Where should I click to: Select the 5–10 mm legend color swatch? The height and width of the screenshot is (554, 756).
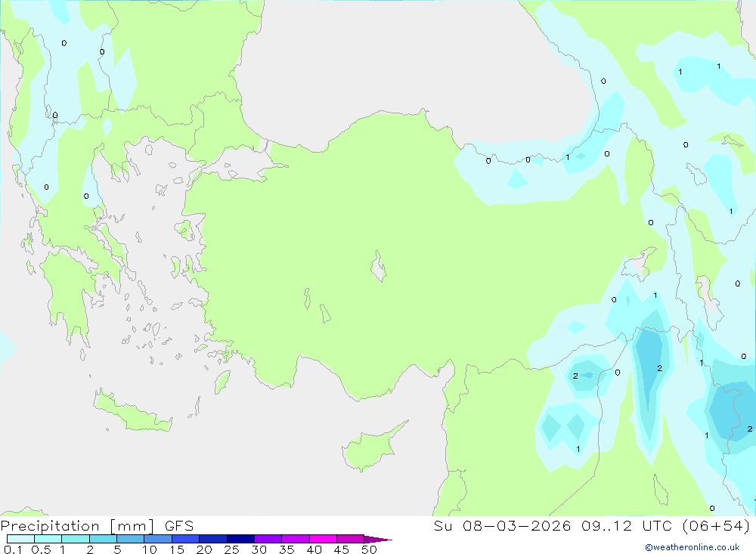tap(130, 539)
